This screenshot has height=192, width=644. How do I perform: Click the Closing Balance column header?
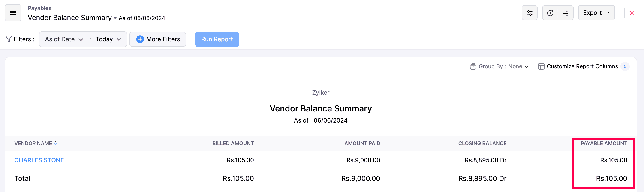point(482,144)
